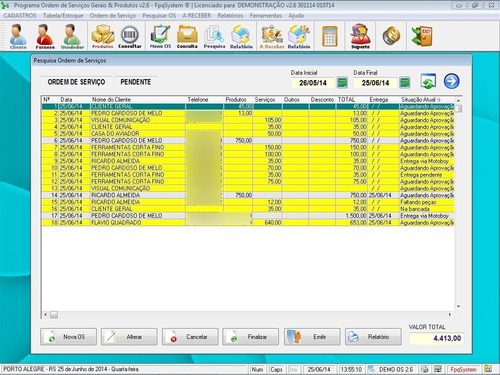Click the blue arrow next button
Image resolution: width=500 pixels, height=375 pixels.
[x=451, y=81]
